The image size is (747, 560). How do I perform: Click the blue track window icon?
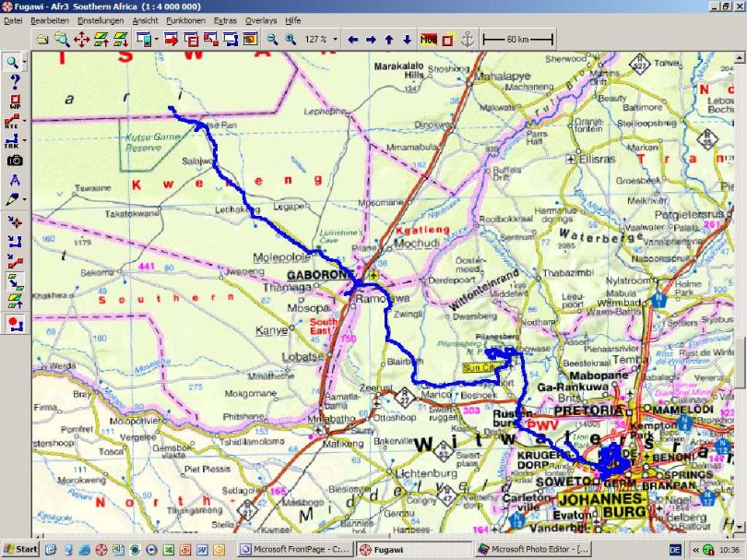(x=231, y=39)
